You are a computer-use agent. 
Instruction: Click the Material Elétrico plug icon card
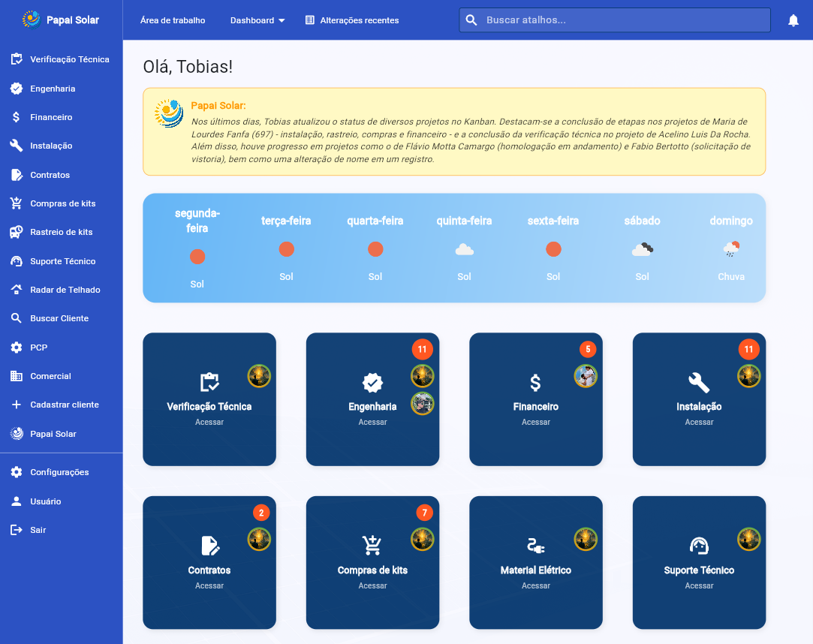pos(535,546)
